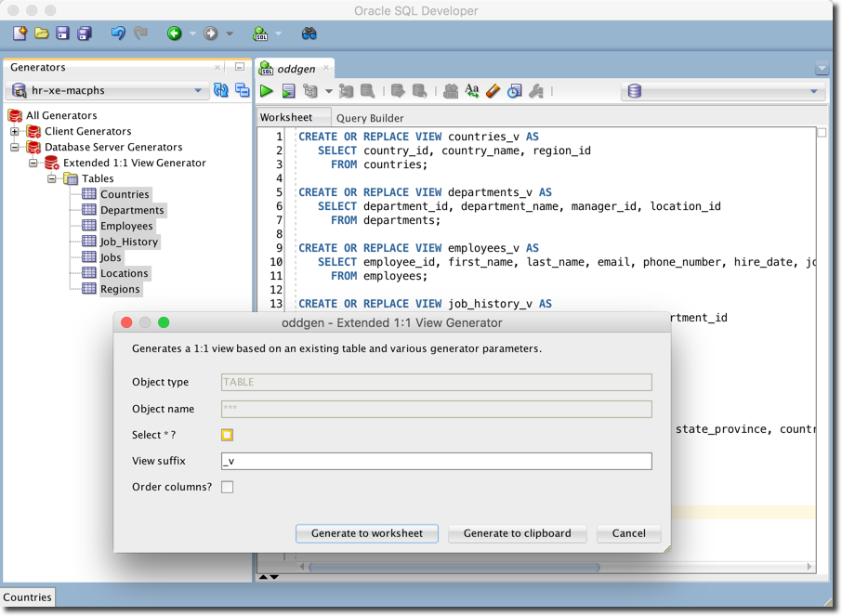Image resolution: width=842 pixels, height=616 pixels.
Task: Navigate back with green arrow
Action: [174, 33]
